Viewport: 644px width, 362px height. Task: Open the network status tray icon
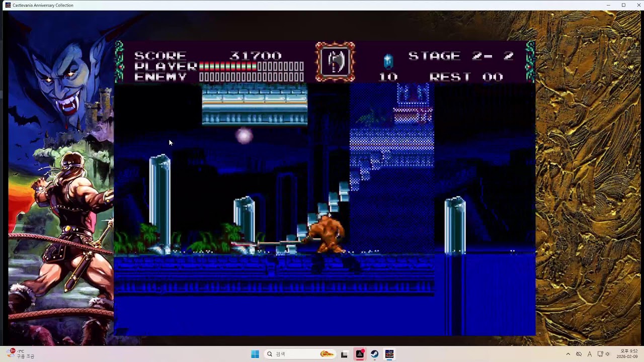pos(600,354)
